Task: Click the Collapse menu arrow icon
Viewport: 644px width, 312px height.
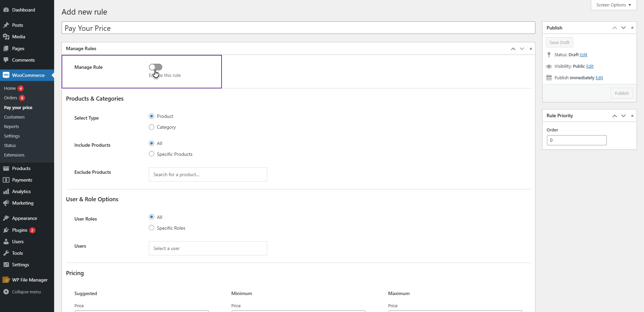Action: click(x=6, y=292)
